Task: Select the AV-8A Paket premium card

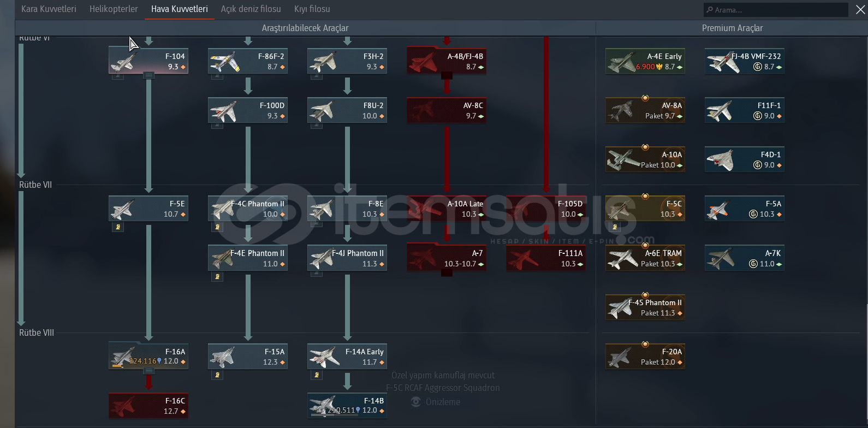Action: [x=645, y=110]
